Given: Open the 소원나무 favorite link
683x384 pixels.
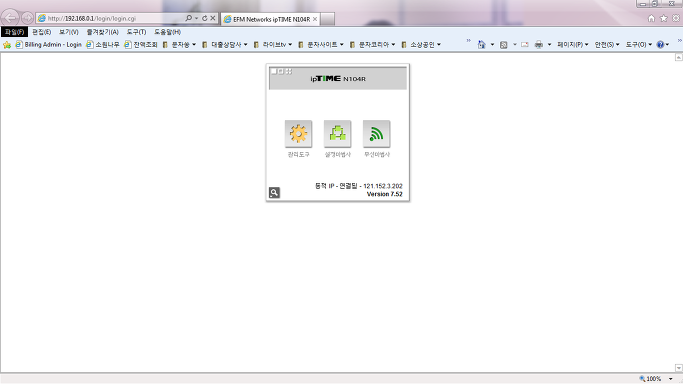Looking at the screenshot, I should pyautogui.click(x=103, y=44).
